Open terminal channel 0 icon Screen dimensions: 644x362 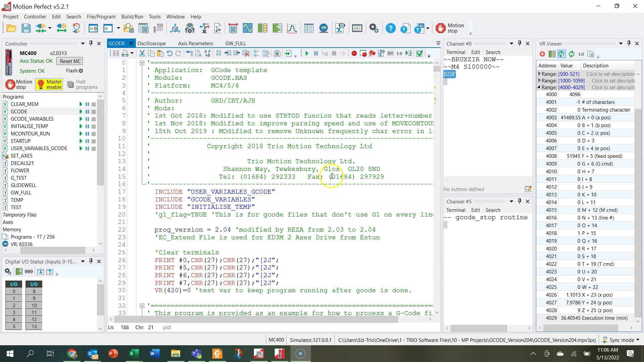click(x=93, y=28)
